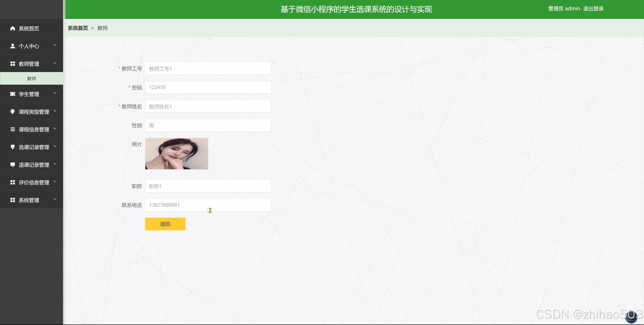The width and height of the screenshot is (644, 325).
Task: Click the 选课记录管理 sidebar icon
Action: click(13, 147)
